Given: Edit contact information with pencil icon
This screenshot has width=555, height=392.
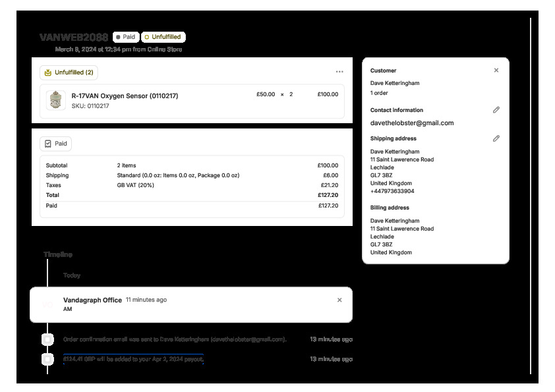Looking at the screenshot, I should click(x=496, y=110).
